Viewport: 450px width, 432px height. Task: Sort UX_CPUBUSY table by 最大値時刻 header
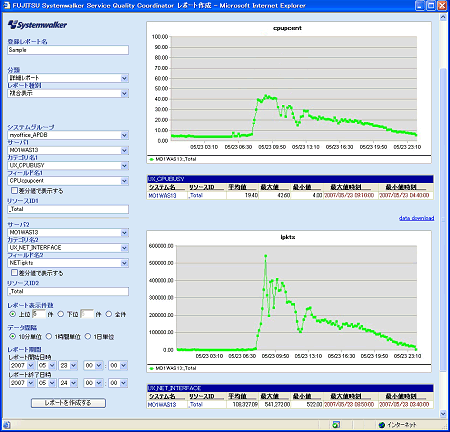point(346,187)
